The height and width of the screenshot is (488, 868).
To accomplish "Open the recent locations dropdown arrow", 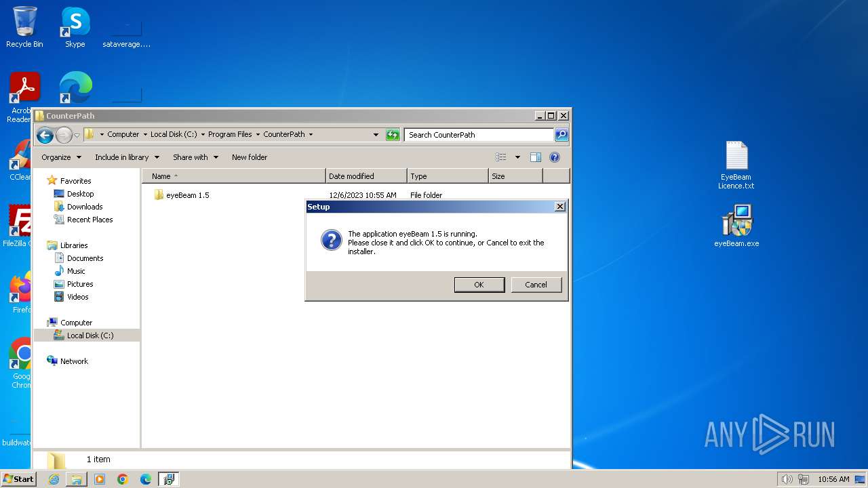I will pos(77,135).
